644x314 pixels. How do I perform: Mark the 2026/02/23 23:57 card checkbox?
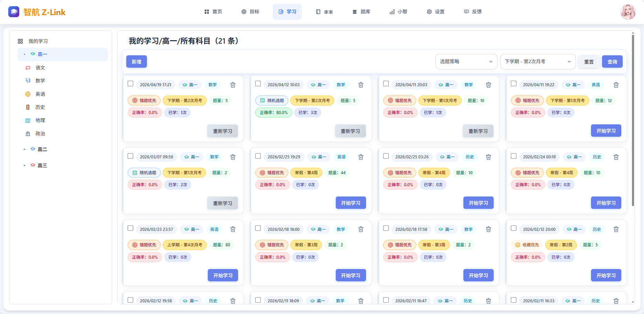pos(130,228)
